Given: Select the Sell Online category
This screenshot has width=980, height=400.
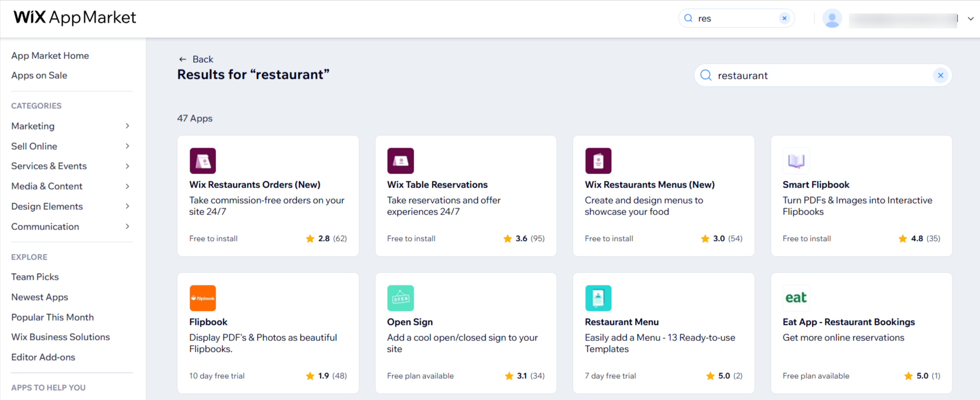Looking at the screenshot, I should 34,146.
